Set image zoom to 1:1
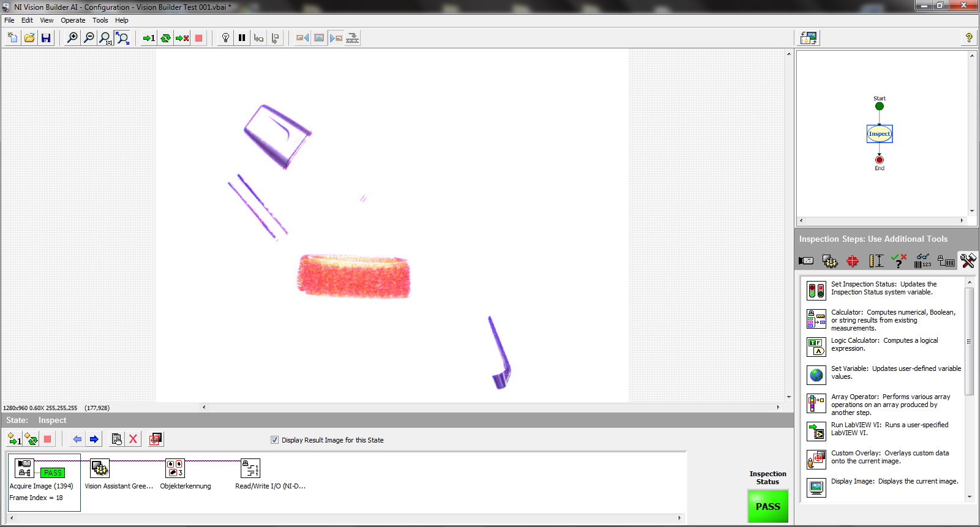980x527 pixels. pos(105,38)
